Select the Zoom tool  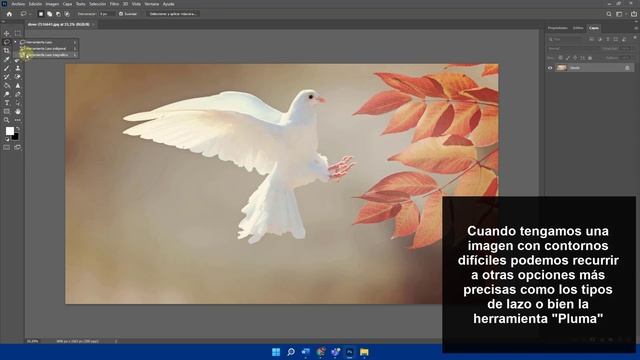(7, 120)
